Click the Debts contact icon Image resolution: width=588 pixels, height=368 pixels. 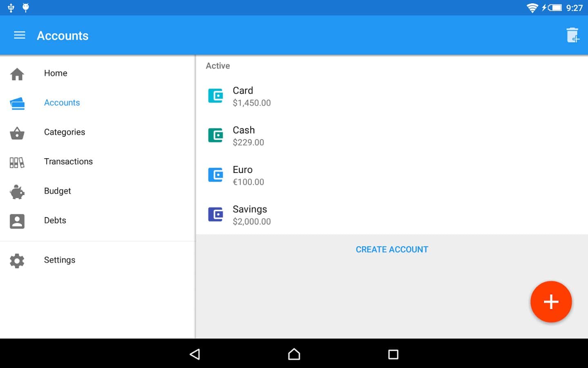17,221
